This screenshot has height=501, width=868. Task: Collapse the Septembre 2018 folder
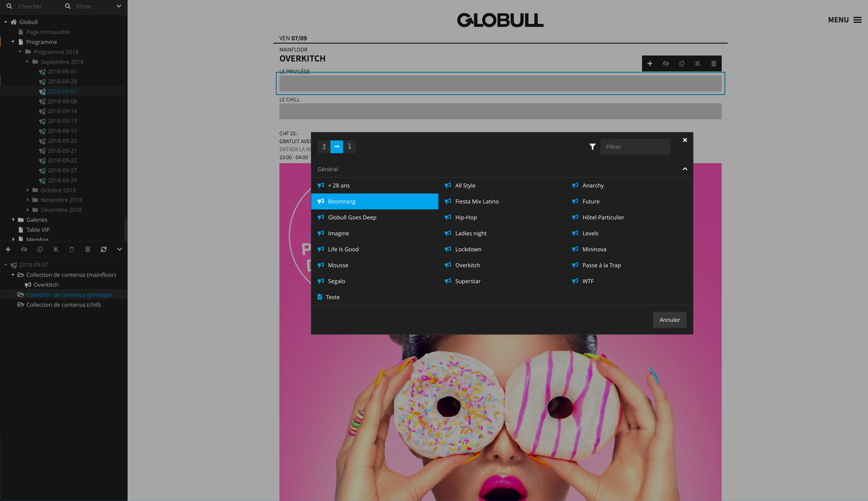[x=27, y=62]
